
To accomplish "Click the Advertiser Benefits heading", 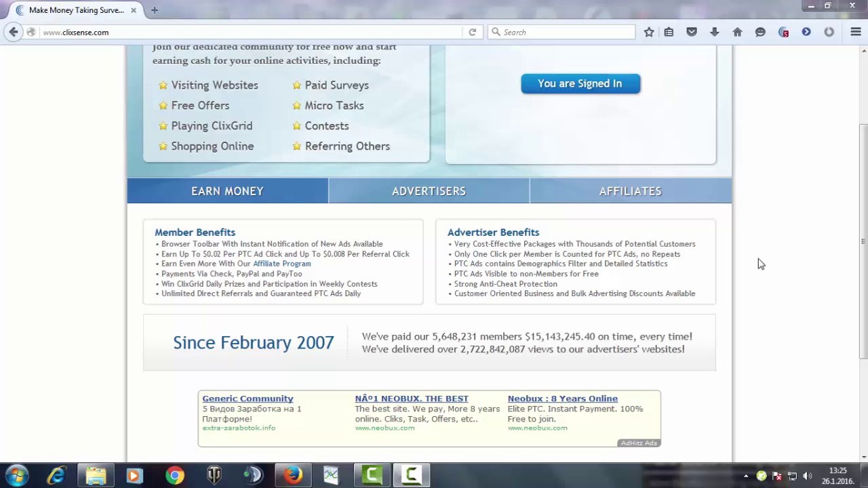I will (493, 232).
